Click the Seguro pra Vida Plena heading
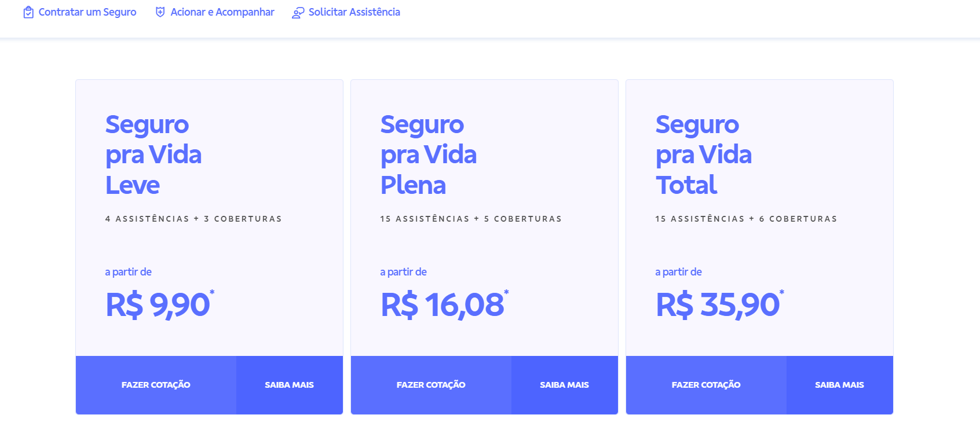This screenshot has height=441, width=980. click(x=429, y=155)
